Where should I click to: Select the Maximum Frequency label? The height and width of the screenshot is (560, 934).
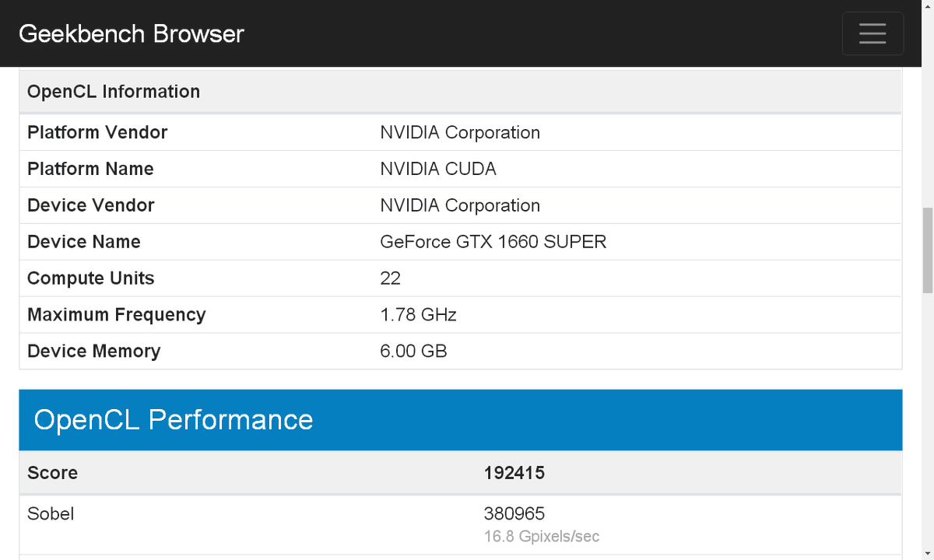117,315
